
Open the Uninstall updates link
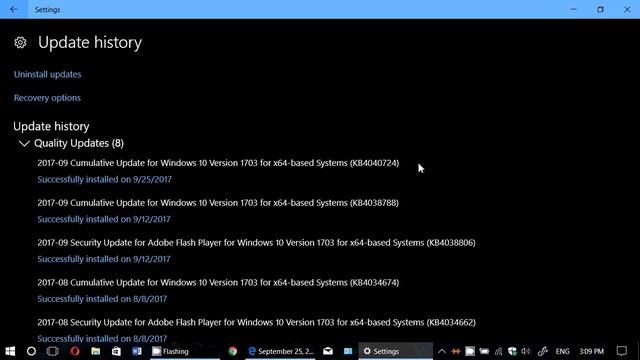(x=47, y=74)
